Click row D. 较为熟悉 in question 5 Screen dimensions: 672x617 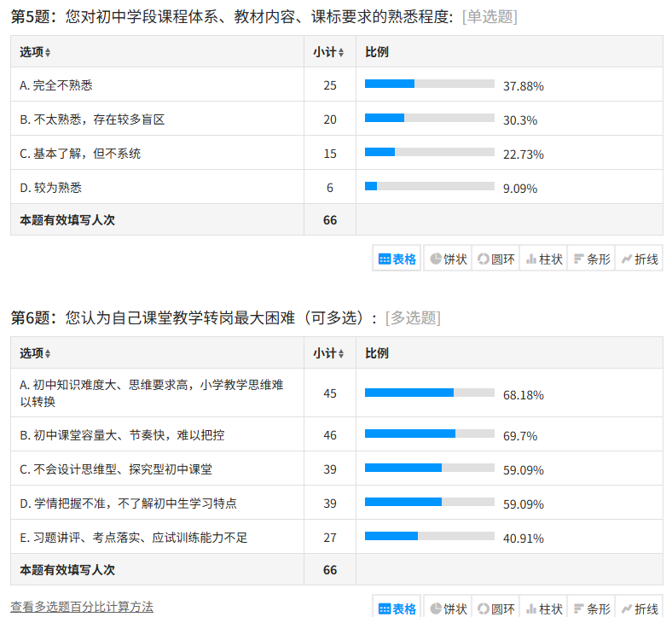coord(337,187)
